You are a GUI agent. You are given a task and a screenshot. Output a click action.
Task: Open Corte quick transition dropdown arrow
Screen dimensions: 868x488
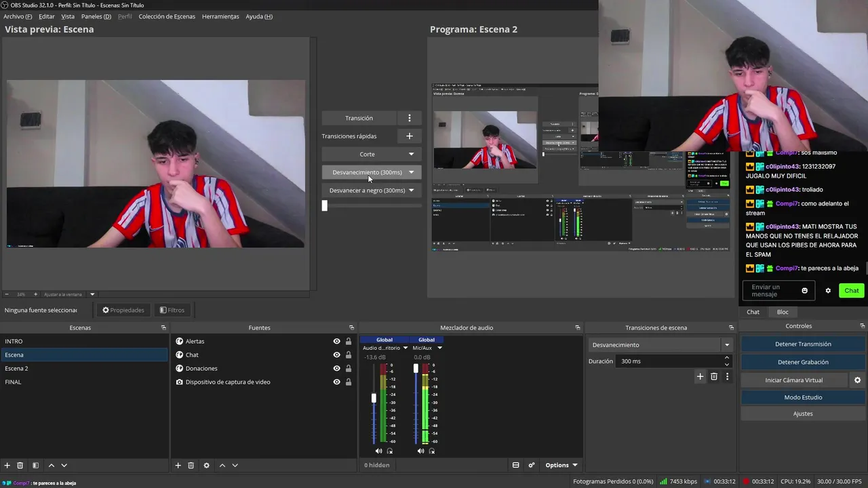point(411,154)
